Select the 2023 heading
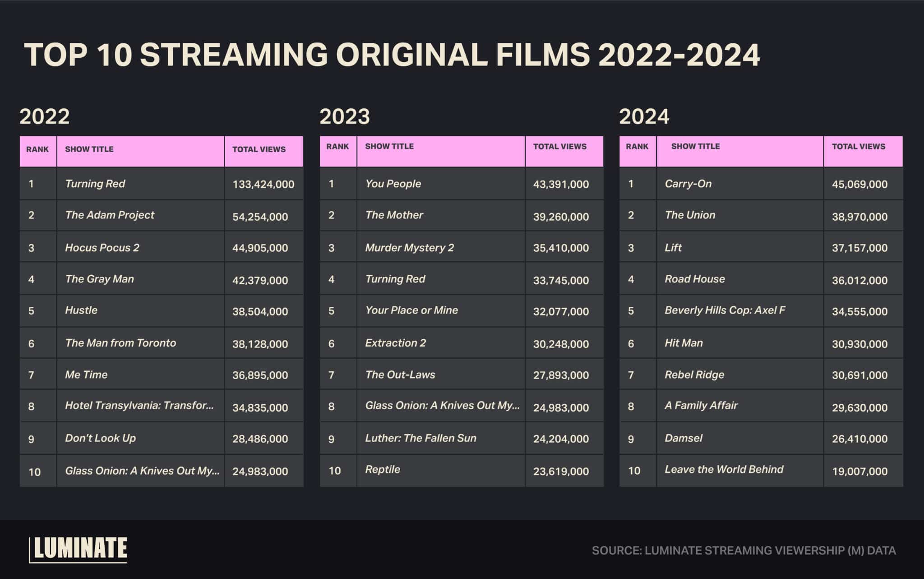 345,116
